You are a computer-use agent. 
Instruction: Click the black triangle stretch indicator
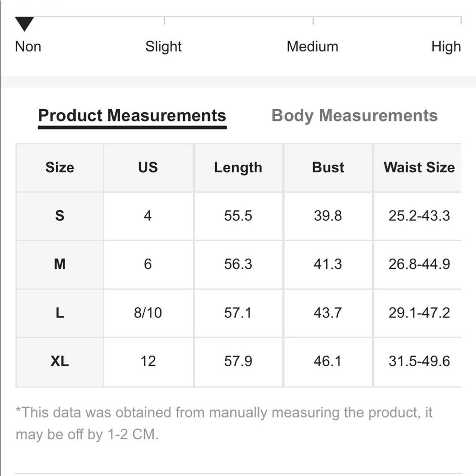(x=24, y=24)
